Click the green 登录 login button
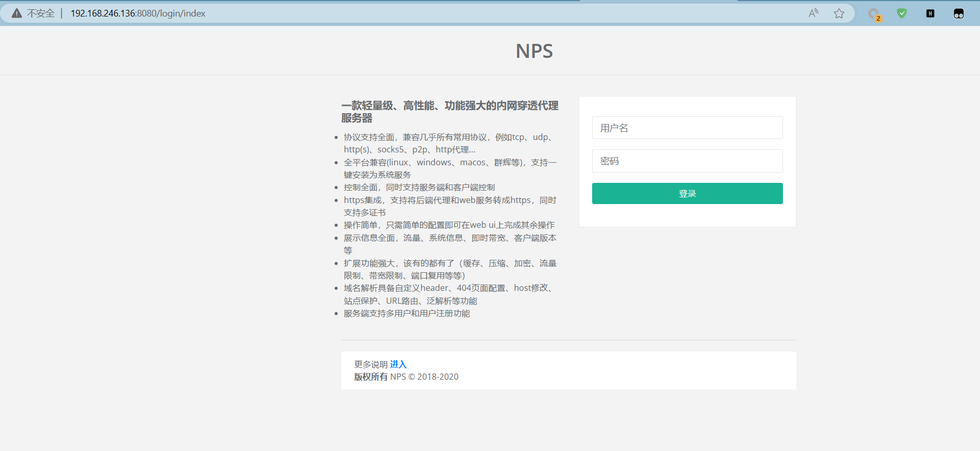 tap(687, 193)
